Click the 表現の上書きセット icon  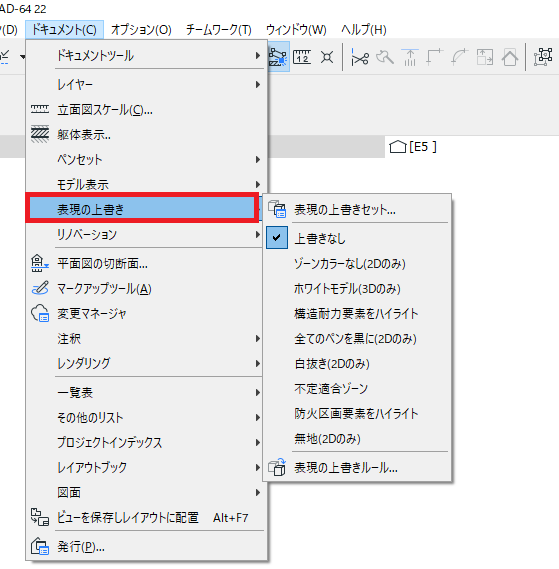(x=277, y=209)
